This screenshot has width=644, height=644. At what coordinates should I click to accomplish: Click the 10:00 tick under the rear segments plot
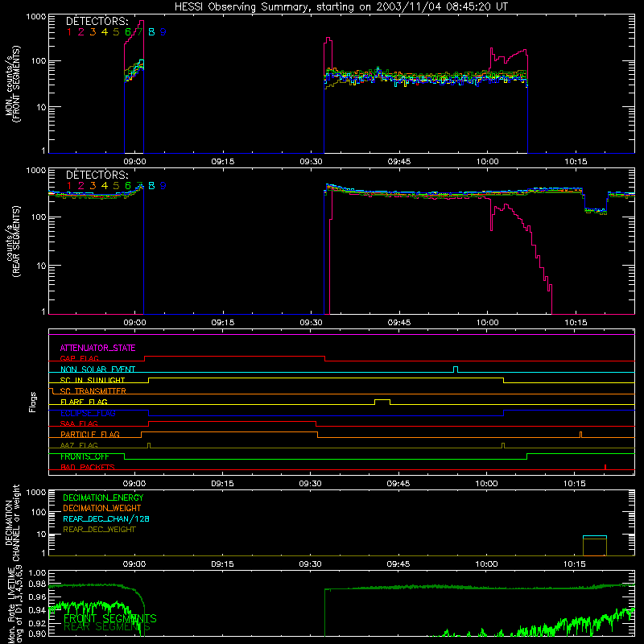488,323
